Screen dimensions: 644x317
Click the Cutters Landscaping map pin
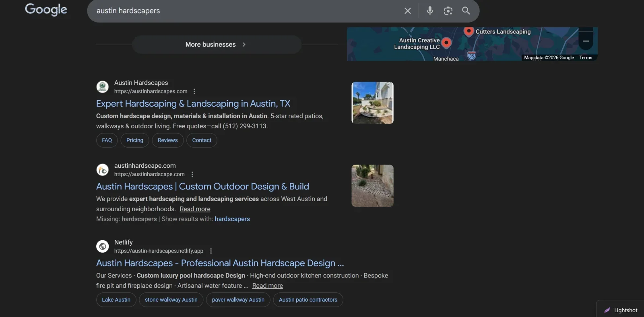[469, 31]
